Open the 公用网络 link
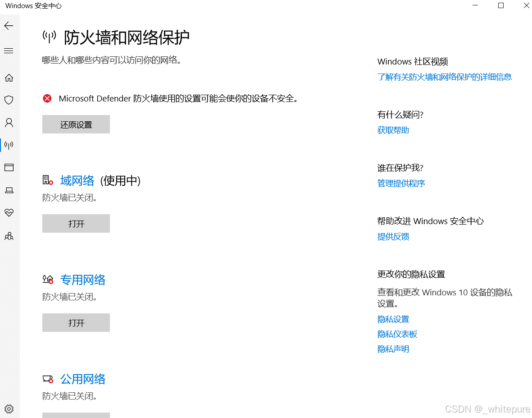The image size is (532, 418). click(83, 379)
